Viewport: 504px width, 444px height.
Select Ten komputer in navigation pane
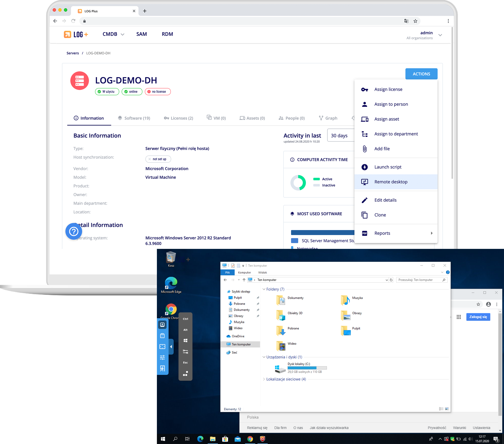[240, 344]
